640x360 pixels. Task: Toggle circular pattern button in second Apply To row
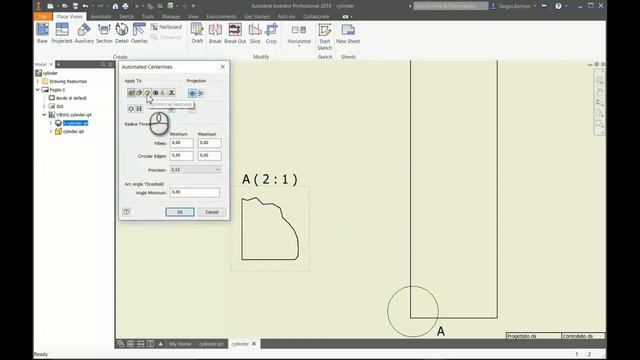[131, 109]
